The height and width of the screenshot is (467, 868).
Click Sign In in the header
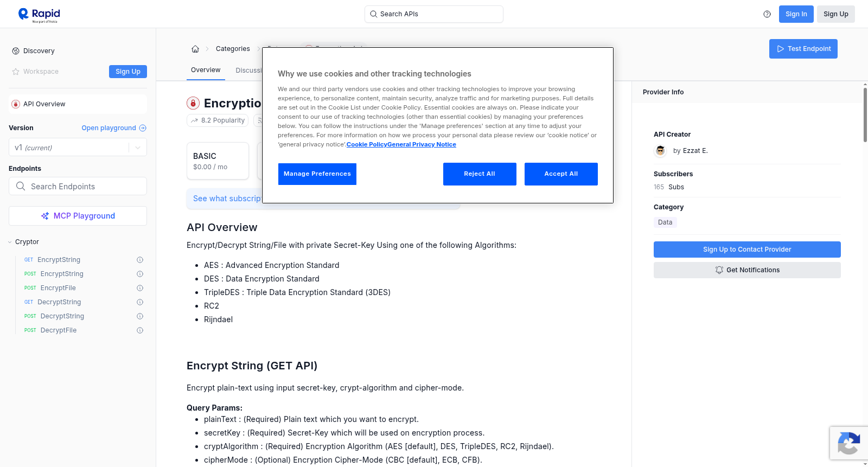click(x=796, y=14)
